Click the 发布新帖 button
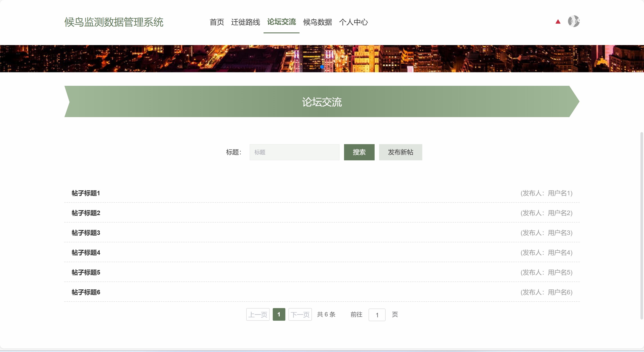644x352 pixels. tap(400, 152)
